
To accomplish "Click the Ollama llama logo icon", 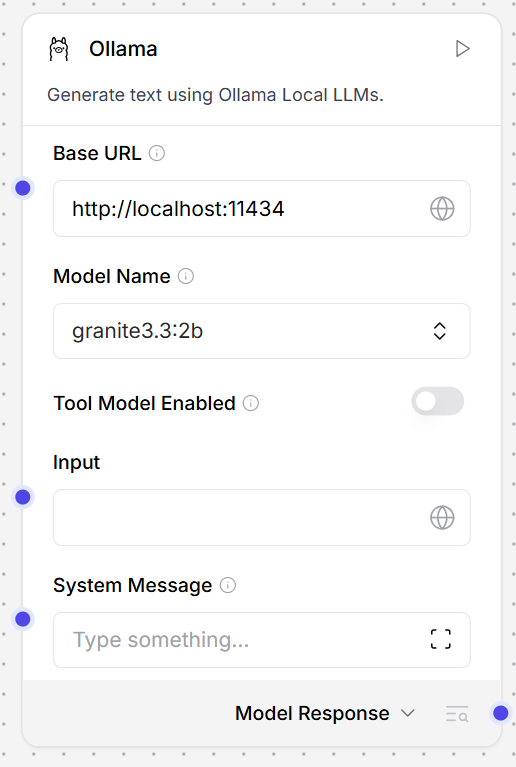I will click(59, 49).
